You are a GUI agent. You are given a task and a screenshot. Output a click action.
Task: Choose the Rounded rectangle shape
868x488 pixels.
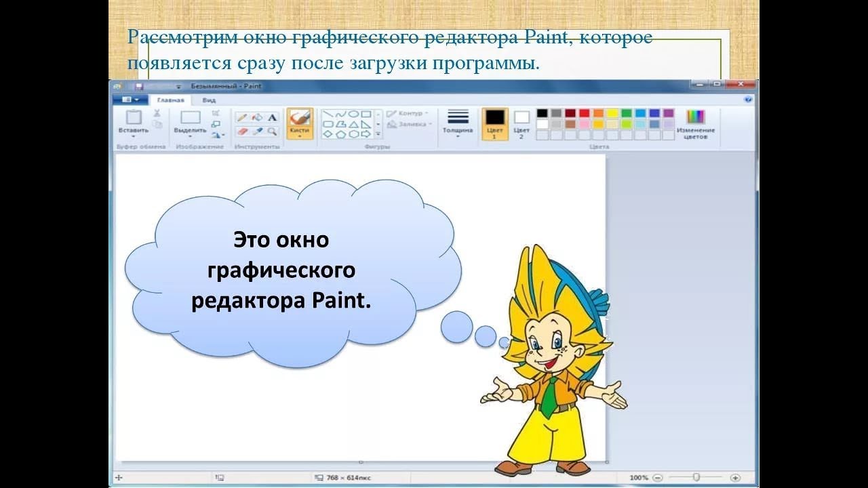(328, 124)
